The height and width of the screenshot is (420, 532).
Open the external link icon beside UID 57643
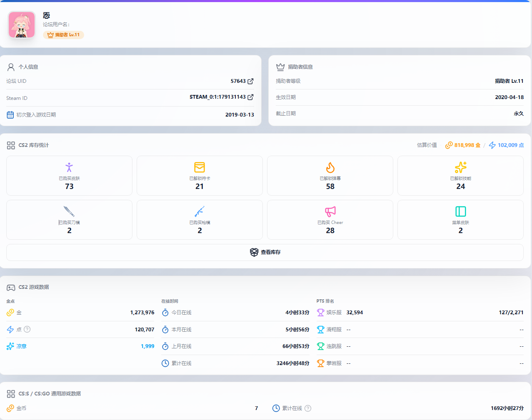[x=250, y=81]
